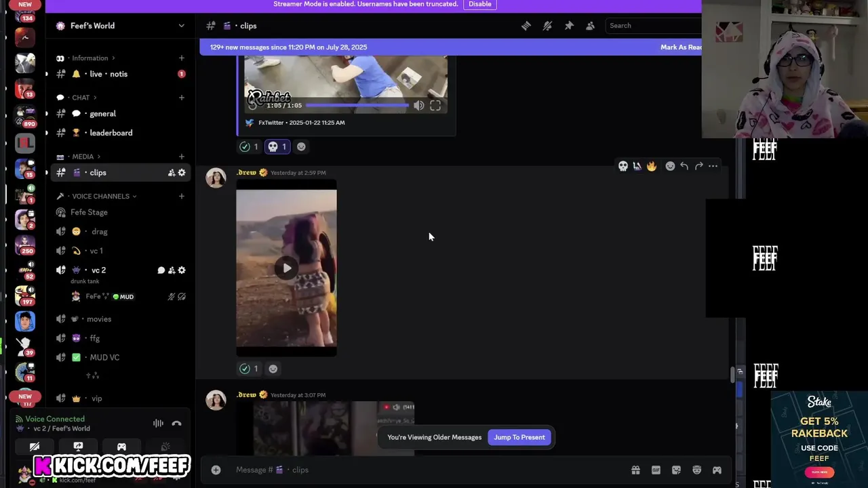The width and height of the screenshot is (868, 488).
Task: Open the general channel
Action: (121, 114)
